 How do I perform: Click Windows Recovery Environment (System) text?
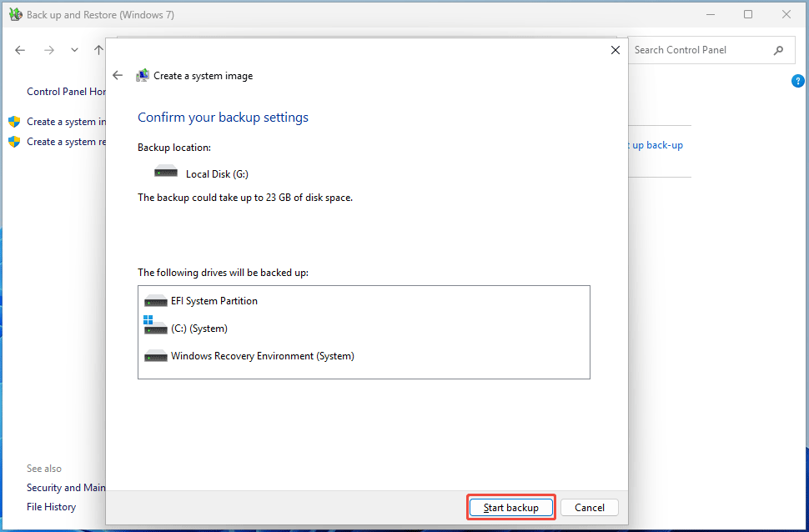click(263, 356)
